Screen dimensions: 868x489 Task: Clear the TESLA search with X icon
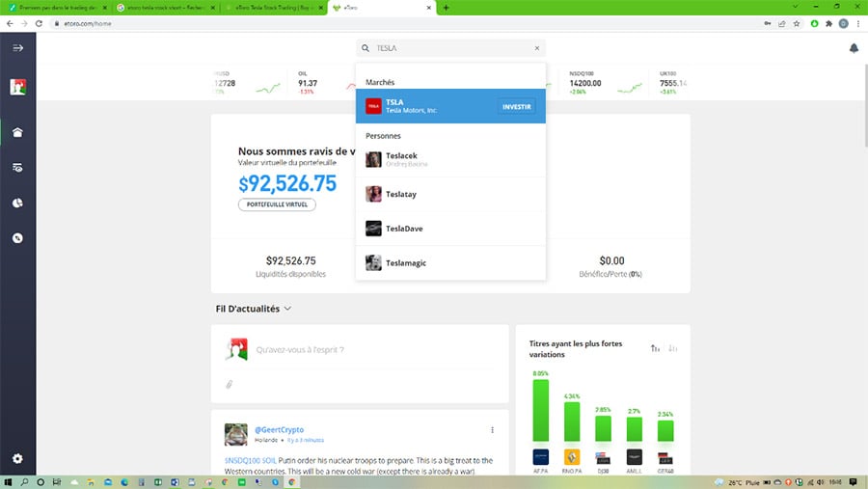tap(537, 48)
